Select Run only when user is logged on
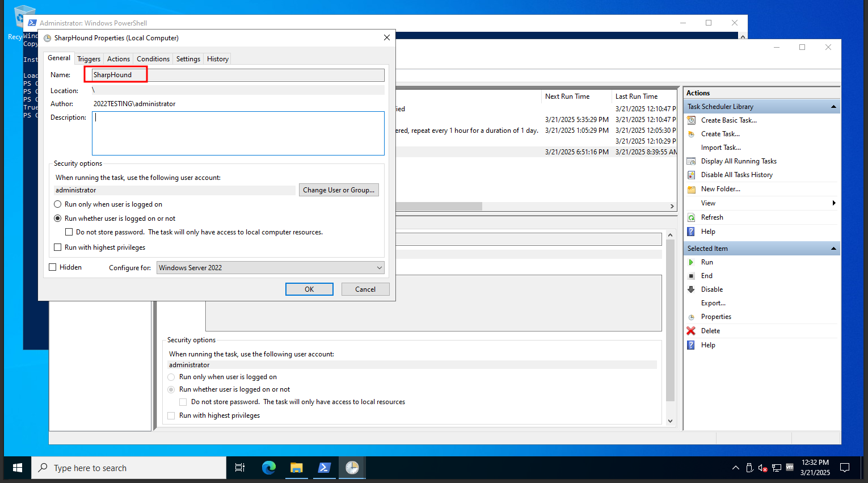Screen dimensions: 868x483 [x=57, y=204]
